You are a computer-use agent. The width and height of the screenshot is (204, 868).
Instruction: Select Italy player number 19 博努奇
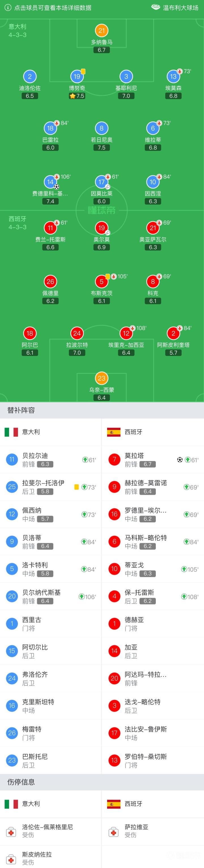(77, 77)
